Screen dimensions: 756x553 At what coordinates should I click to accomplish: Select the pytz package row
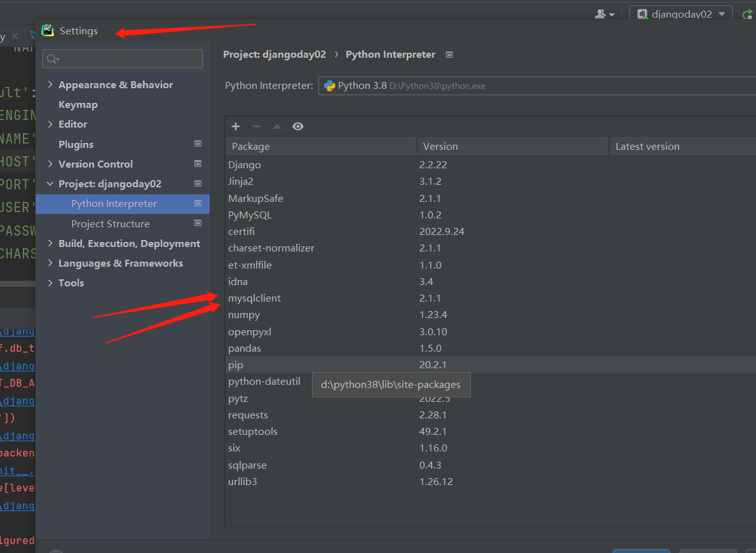(x=491, y=398)
